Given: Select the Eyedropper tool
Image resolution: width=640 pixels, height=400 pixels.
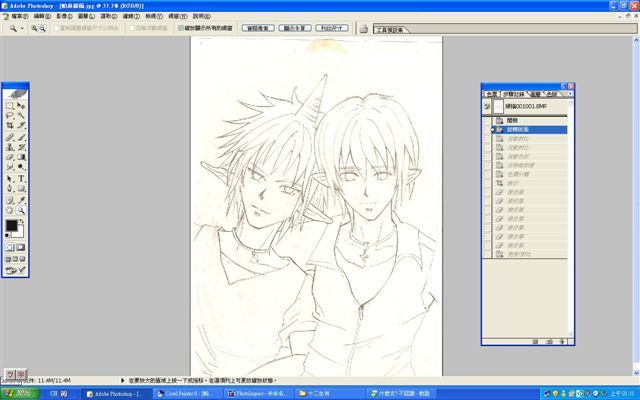Looking at the screenshot, I should pyautogui.click(x=21, y=200).
